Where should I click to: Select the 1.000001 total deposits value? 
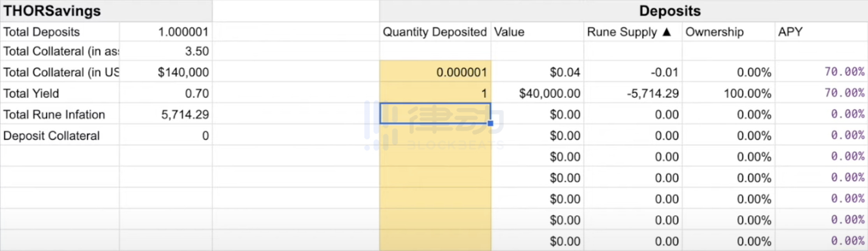tap(166, 32)
